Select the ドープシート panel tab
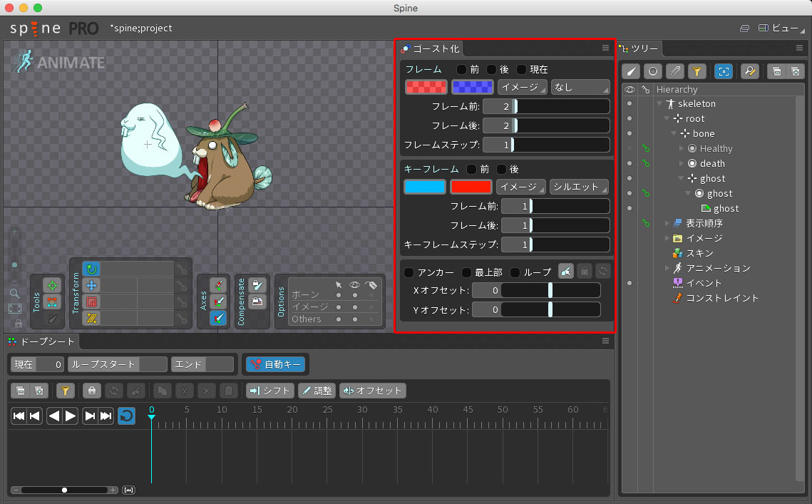The width and height of the screenshot is (812, 504). tap(42, 341)
